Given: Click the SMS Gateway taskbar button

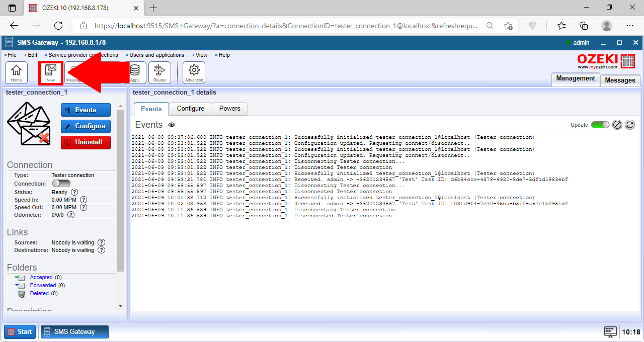Looking at the screenshot, I should [74, 332].
